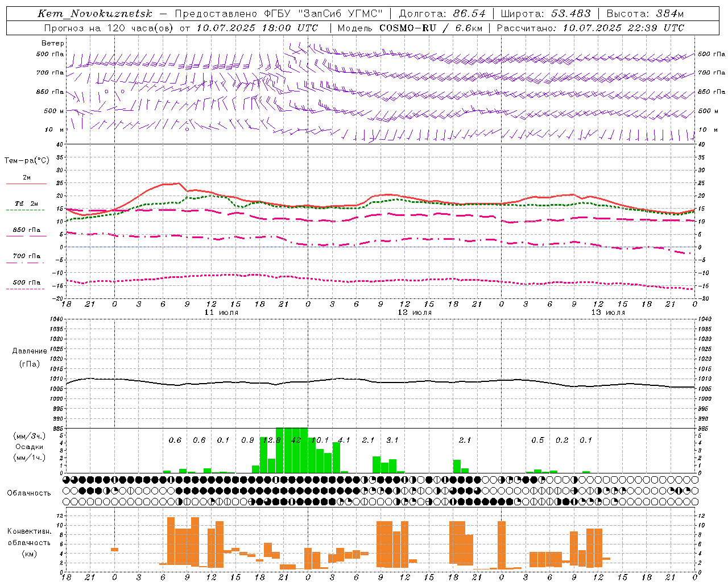Click the '10.1' precipitation value
728x582 pixels.
pos(320,440)
